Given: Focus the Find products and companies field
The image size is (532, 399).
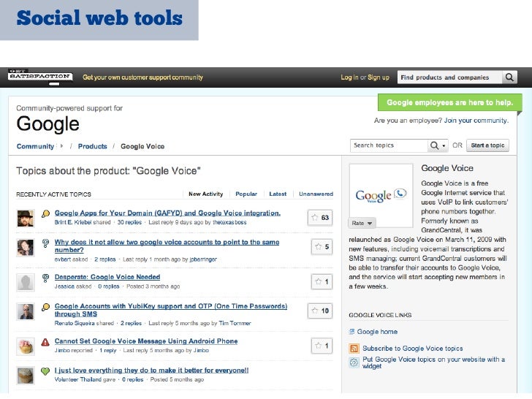Looking at the screenshot, I should click(450, 77).
